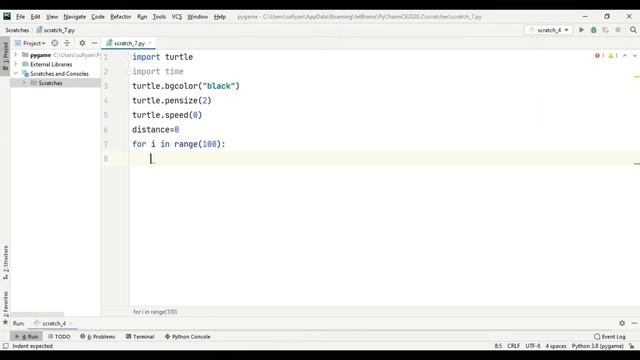Start debugging with the bug icon

593,30
